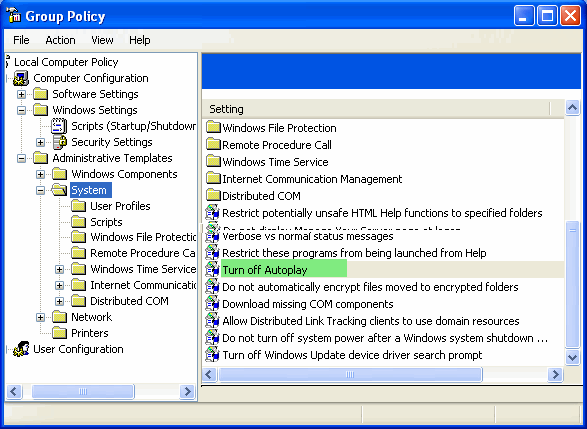This screenshot has width=587, height=429.
Task: Collapse Administrative Templates node
Action: [x=21, y=159]
